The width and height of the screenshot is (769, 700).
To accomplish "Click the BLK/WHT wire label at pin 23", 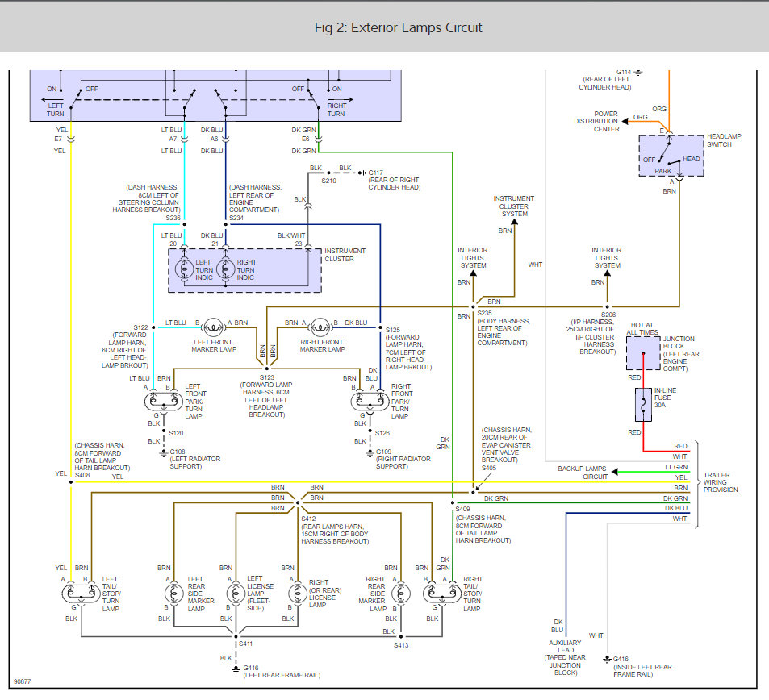I will pyautogui.click(x=291, y=235).
